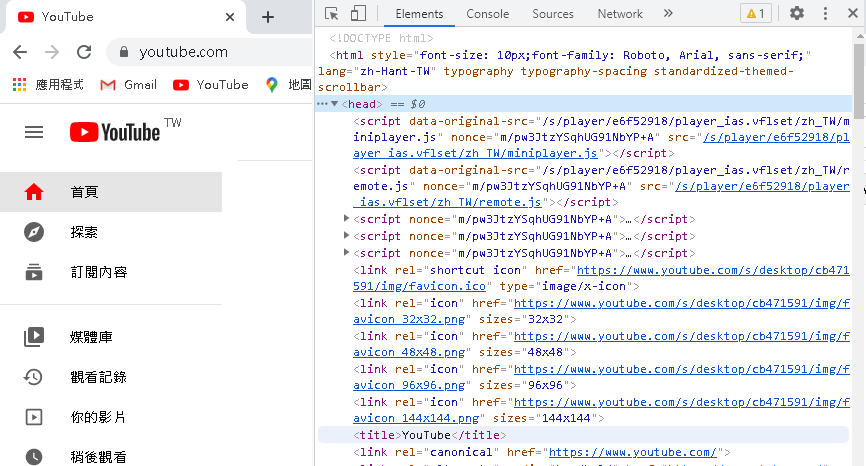Click the youtube.com address bar

[210, 52]
